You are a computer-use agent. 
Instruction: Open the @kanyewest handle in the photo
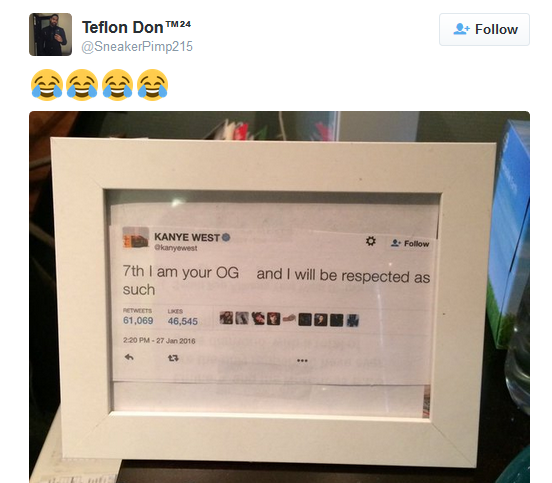point(176,248)
